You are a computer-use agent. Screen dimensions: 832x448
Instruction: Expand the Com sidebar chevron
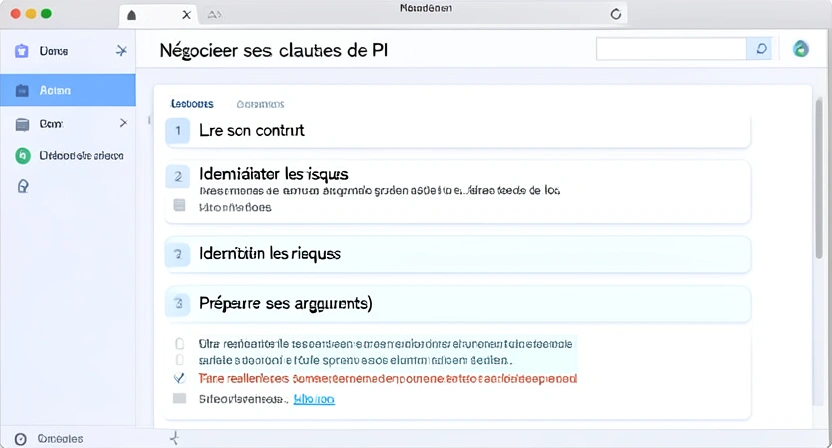pos(124,123)
